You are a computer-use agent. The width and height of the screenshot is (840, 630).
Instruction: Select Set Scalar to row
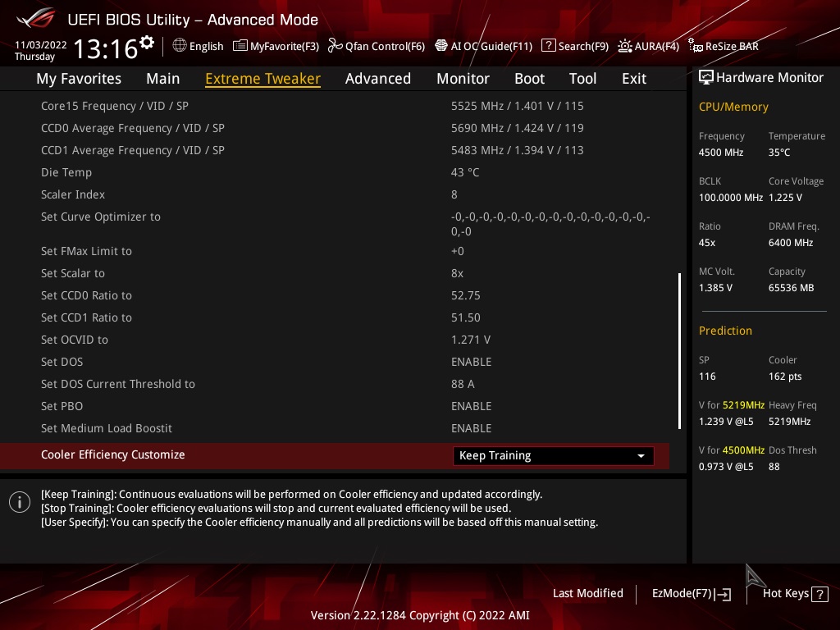click(x=335, y=273)
